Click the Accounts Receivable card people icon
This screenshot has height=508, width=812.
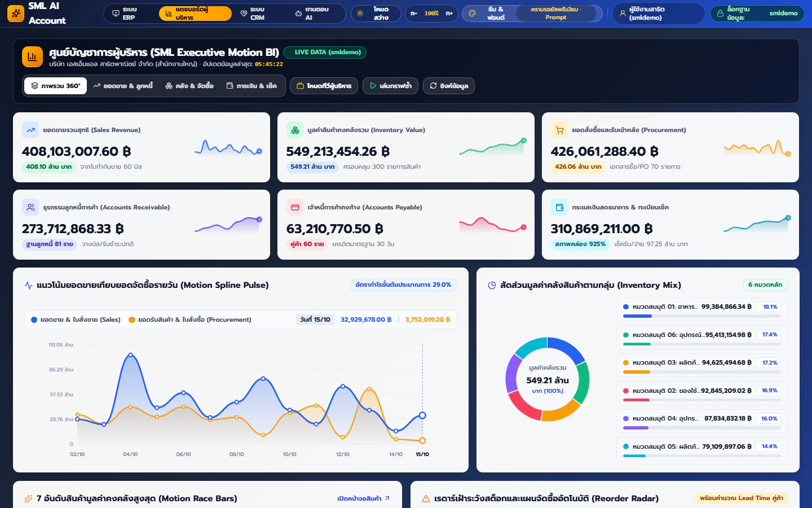tap(30, 207)
